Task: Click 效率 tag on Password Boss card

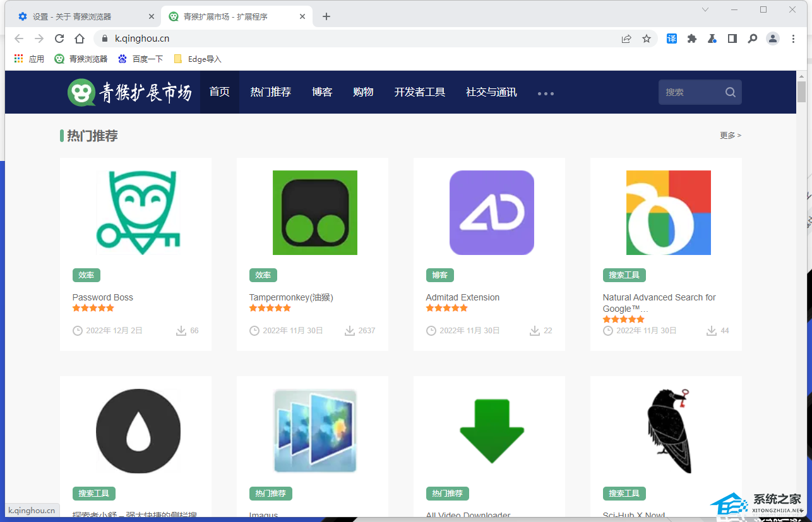Action: (x=87, y=275)
